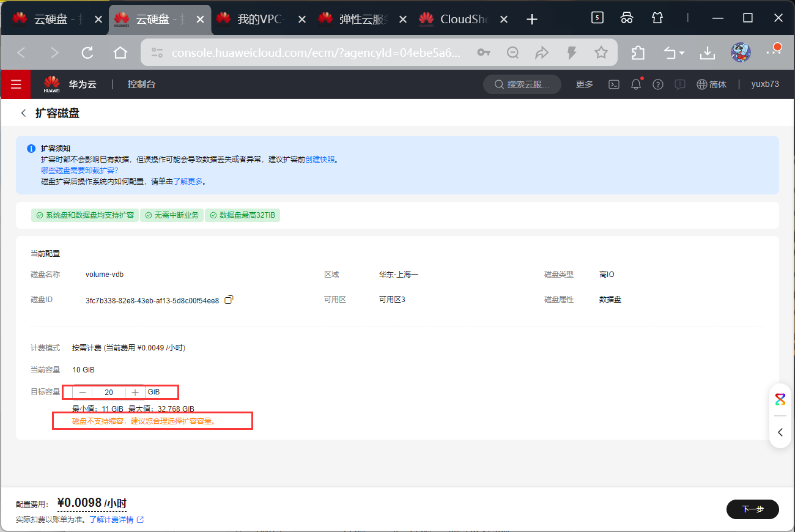The image size is (795, 532).
Task: Go to browser home page
Action: tap(120, 53)
